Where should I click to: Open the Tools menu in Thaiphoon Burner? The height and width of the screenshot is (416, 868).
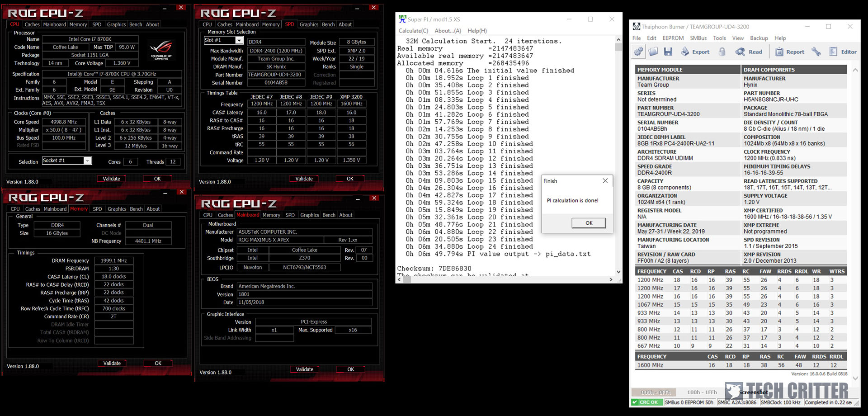tap(719, 38)
